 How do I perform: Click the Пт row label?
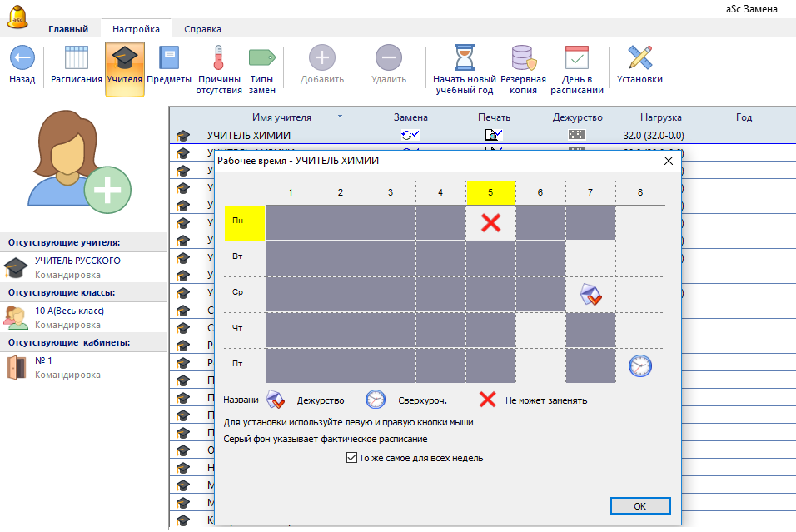237,364
